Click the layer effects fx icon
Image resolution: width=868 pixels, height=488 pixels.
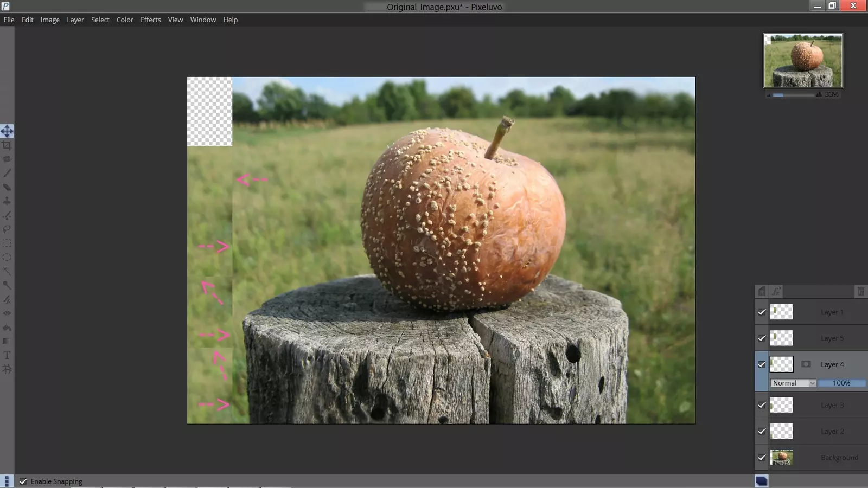pyautogui.click(x=776, y=292)
